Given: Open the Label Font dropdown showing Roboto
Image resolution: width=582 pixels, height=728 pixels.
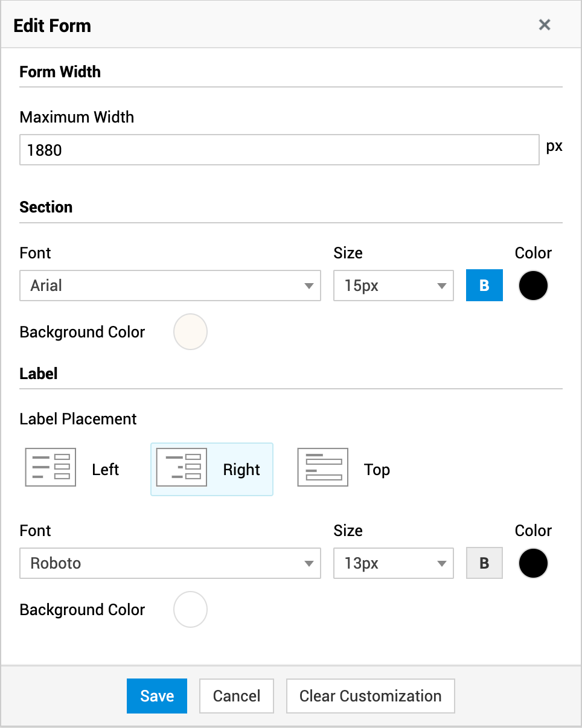Looking at the screenshot, I should pyautogui.click(x=170, y=563).
